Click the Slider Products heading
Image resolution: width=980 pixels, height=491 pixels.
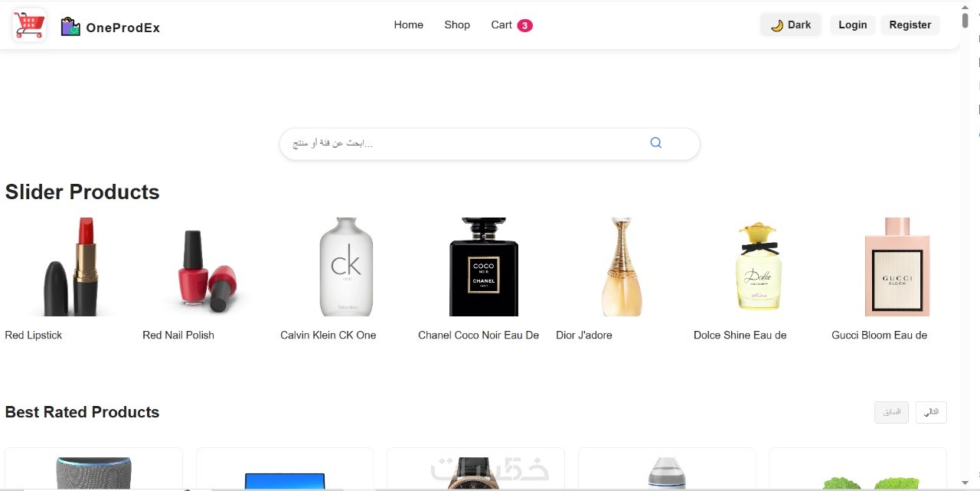point(82,192)
